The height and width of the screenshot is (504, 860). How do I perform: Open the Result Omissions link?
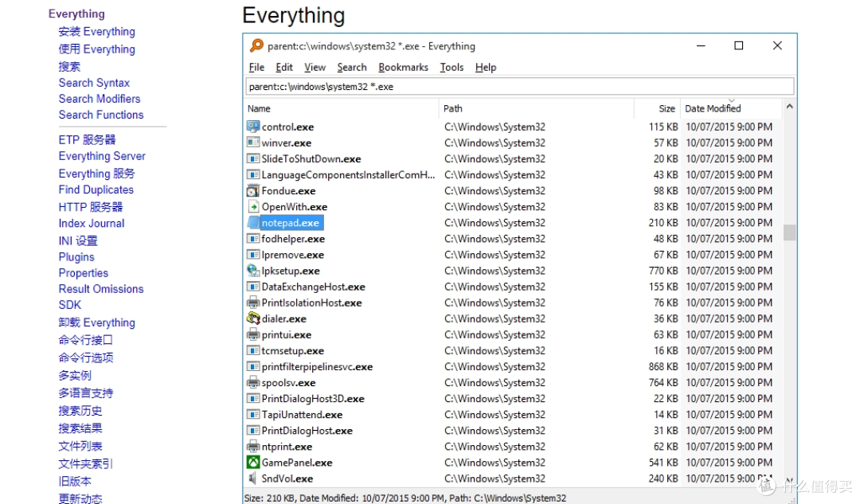tap(101, 289)
